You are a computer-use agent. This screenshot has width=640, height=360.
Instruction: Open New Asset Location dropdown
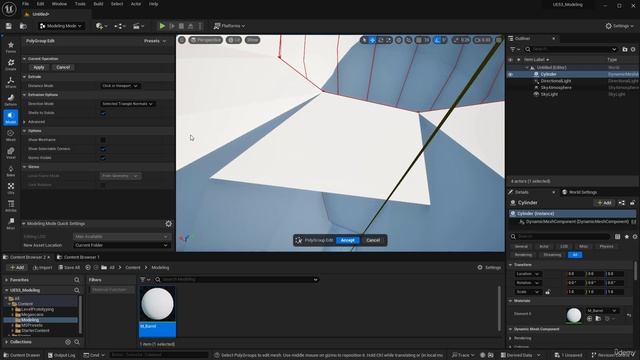point(121,245)
